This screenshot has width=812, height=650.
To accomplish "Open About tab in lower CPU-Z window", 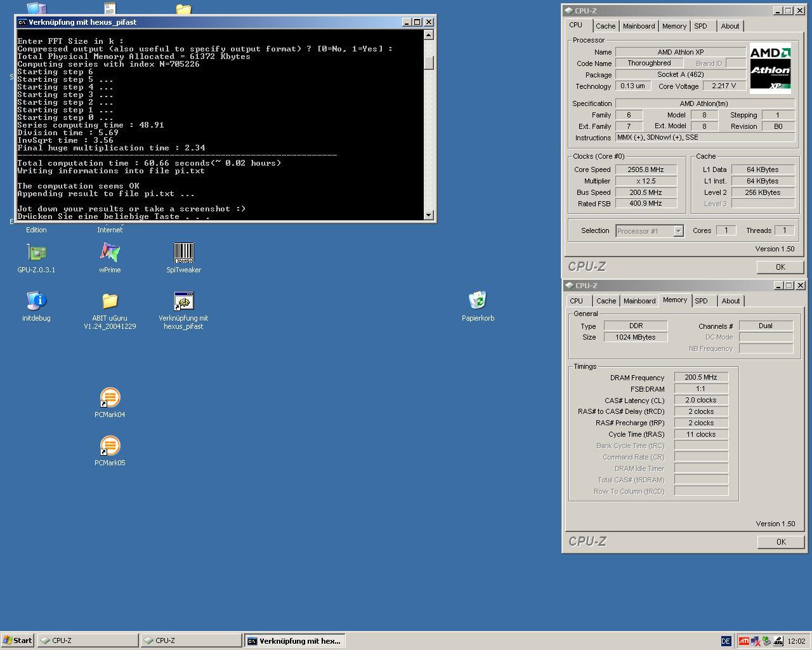I will pyautogui.click(x=730, y=301).
